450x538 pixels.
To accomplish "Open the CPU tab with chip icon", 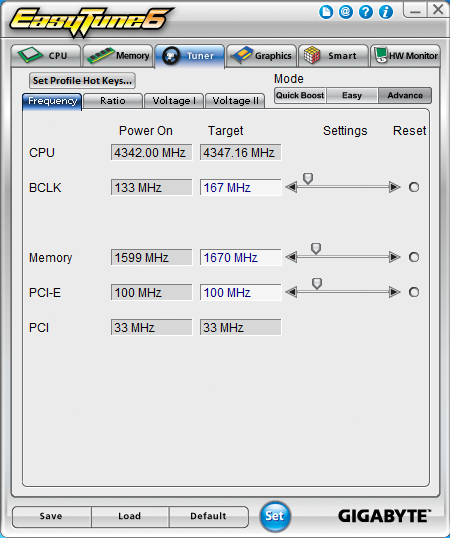I will [46, 56].
